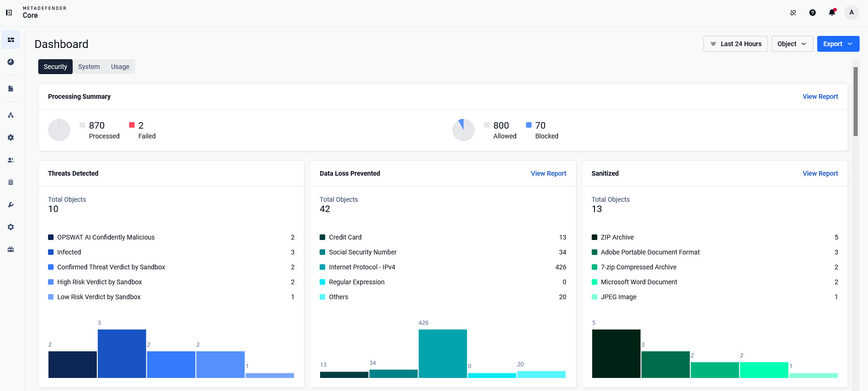Open notifications bell icon

click(832, 13)
